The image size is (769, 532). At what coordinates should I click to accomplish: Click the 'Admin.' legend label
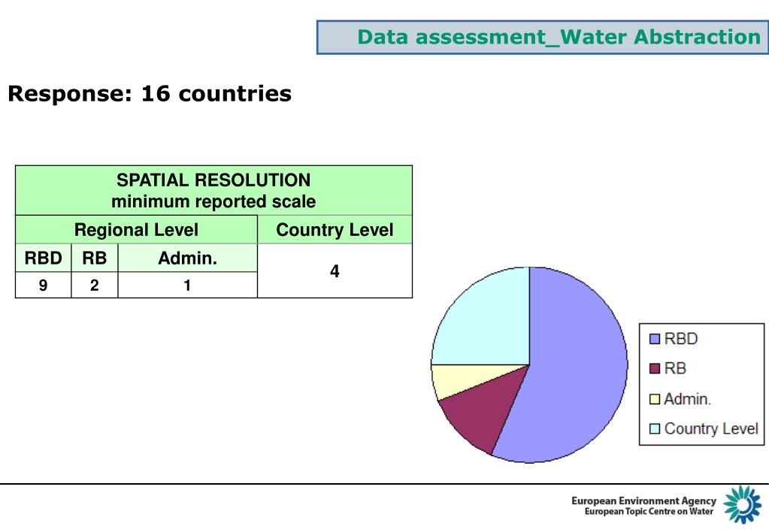687,399
